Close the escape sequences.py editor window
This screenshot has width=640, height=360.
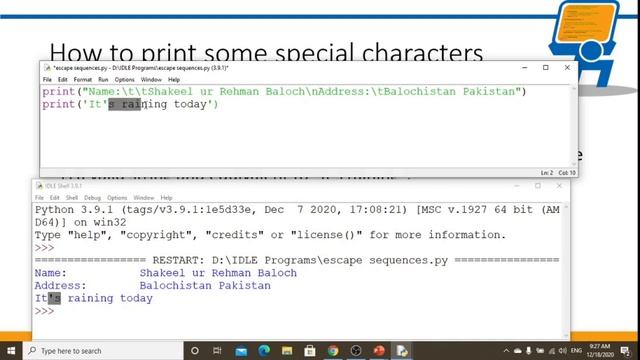pyautogui.click(x=567, y=67)
